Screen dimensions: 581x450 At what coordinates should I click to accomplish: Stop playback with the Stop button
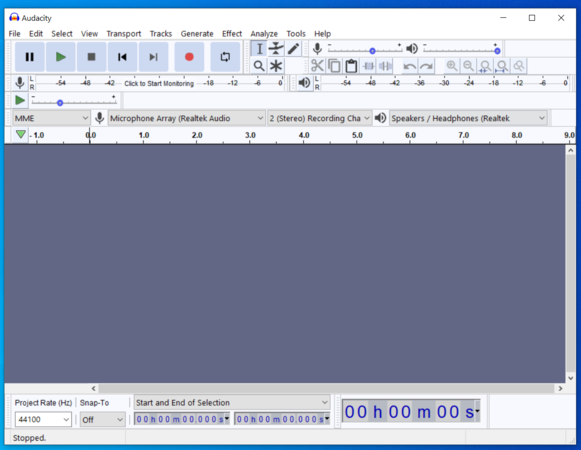pos(91,57)
